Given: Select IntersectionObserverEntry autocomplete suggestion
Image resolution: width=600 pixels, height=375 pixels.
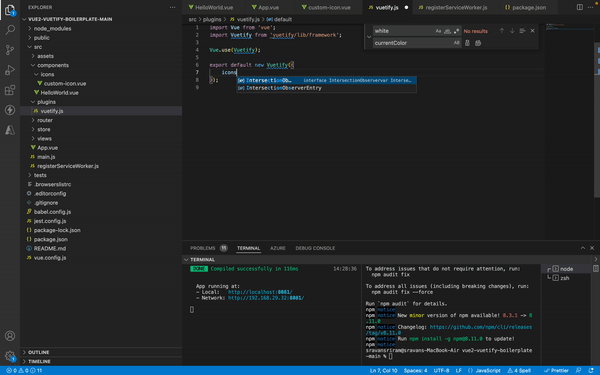Looking at the screenshot, I should coord(326,88).
